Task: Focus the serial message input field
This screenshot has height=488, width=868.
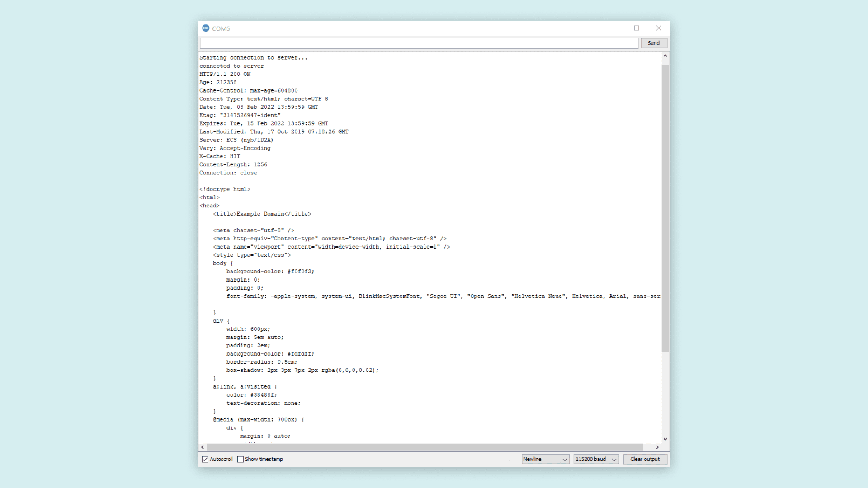Action: pos(419,43)
